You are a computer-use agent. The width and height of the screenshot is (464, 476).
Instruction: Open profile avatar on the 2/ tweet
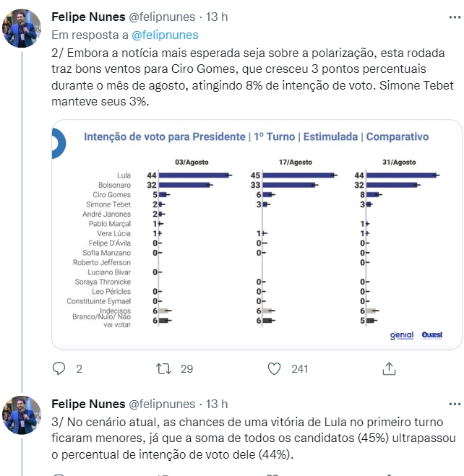click(x=22, y=29)
